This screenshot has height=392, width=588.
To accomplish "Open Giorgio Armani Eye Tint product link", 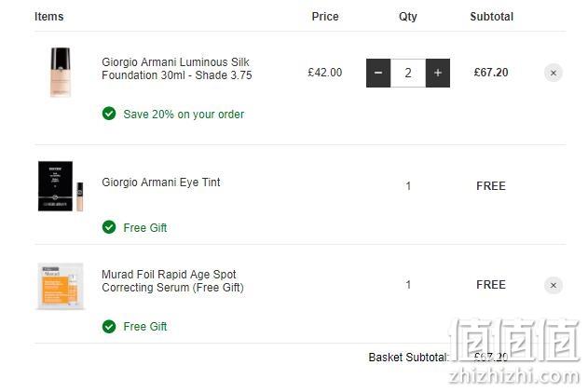I will click(x=161, y=182).
